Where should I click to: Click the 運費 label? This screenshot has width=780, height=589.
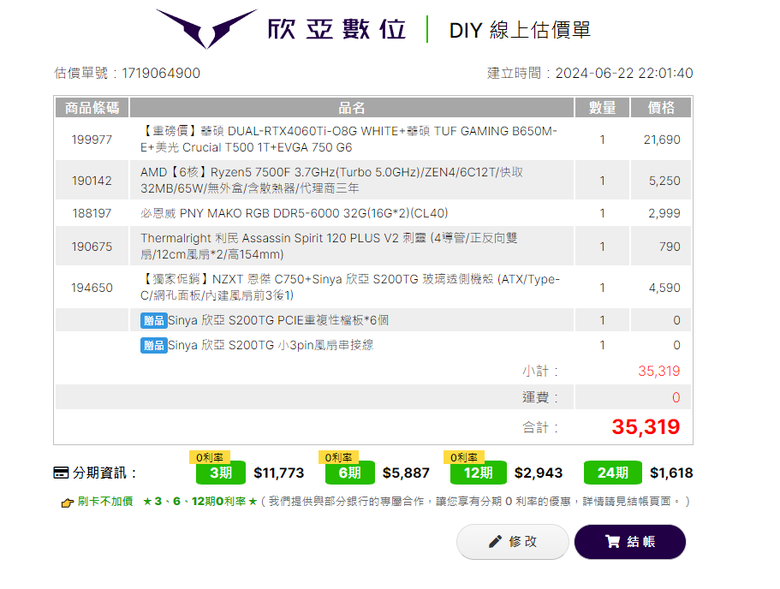tap(540, 397)
